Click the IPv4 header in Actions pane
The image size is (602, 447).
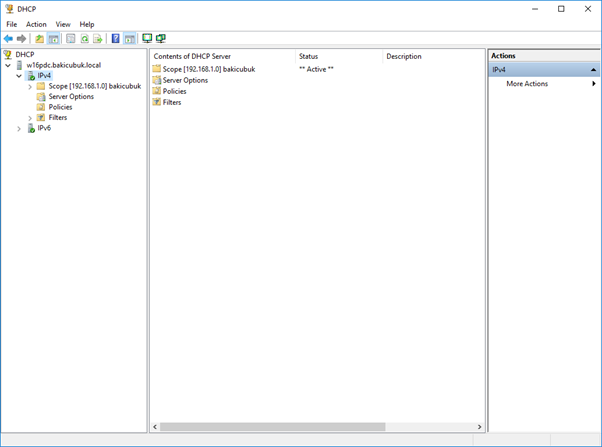[x=544, y=70]
